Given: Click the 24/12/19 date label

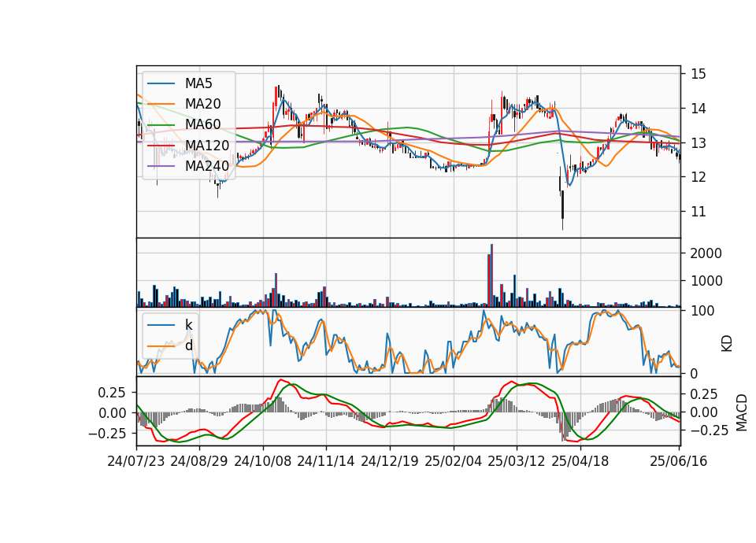Looking at the screenshot, I should click(x=390, y=461).
